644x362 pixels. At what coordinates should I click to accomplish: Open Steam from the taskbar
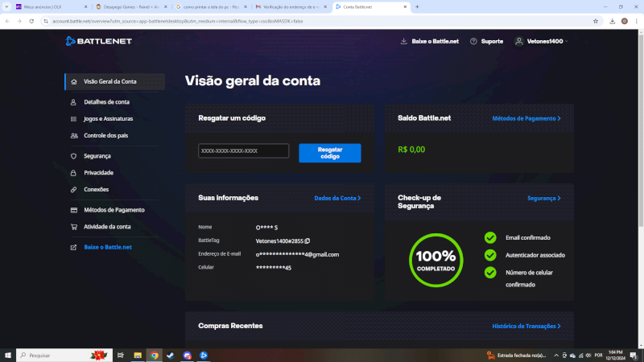click(171, 356)
